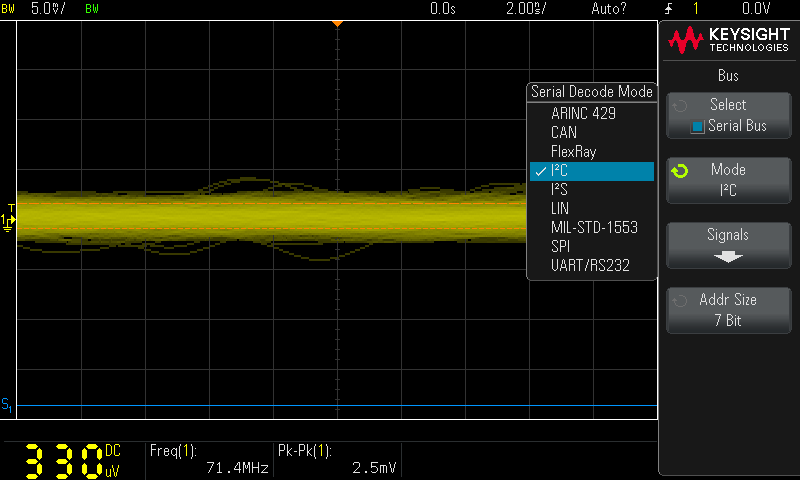Click the S1 serial bus indicator
800x480 pixels.
[x=7, y=404]
